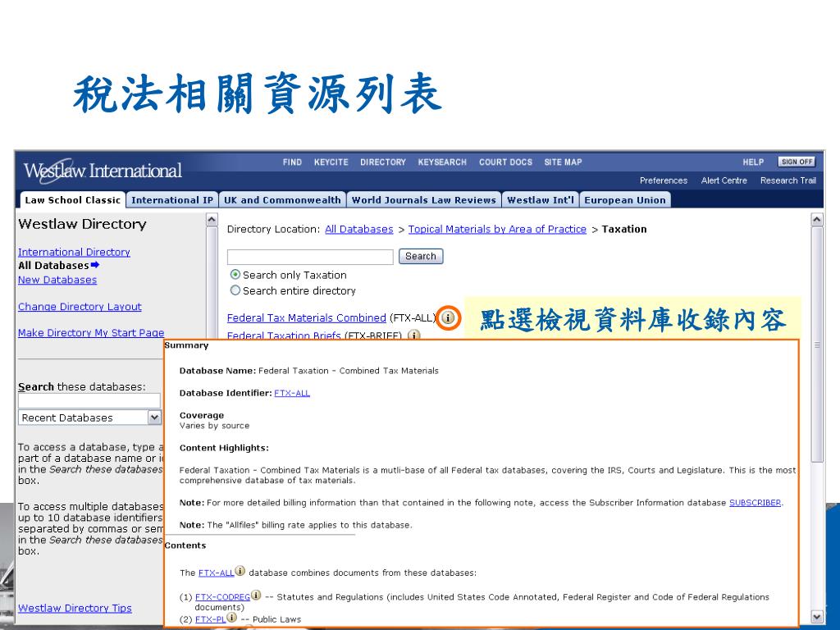This screenshot has height=630, width=840.
Task: Click FTX-ALL Database Identifier link
Action: pyautogui.click(x=292, y=393)
